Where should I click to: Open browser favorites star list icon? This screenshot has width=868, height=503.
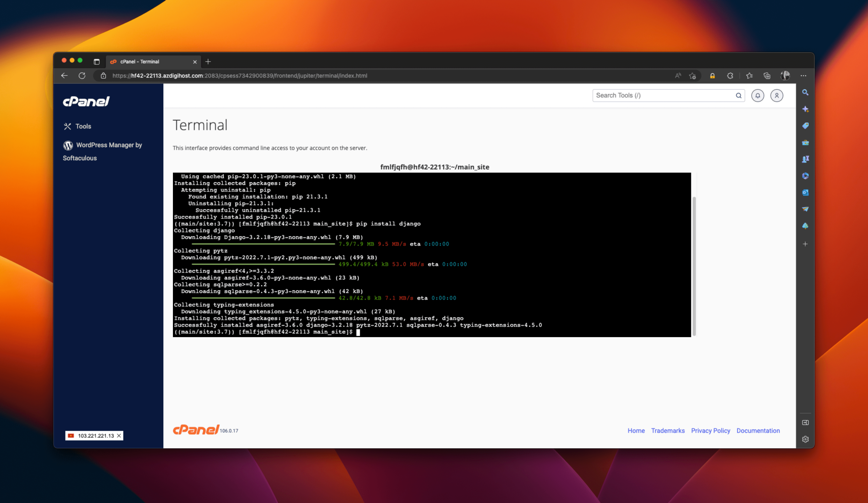coord(749,76)
